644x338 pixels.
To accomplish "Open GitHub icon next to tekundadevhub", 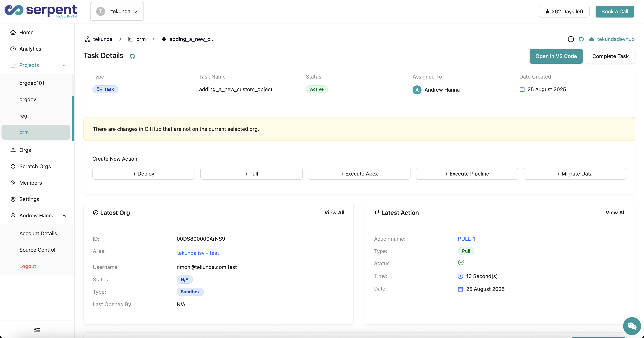I will click(x=581, y=39).
